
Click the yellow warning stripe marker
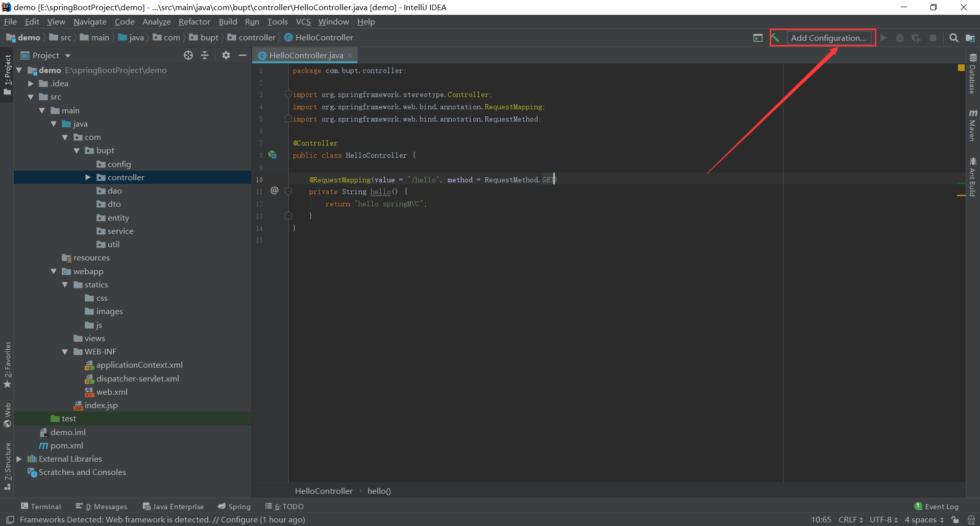961,195
